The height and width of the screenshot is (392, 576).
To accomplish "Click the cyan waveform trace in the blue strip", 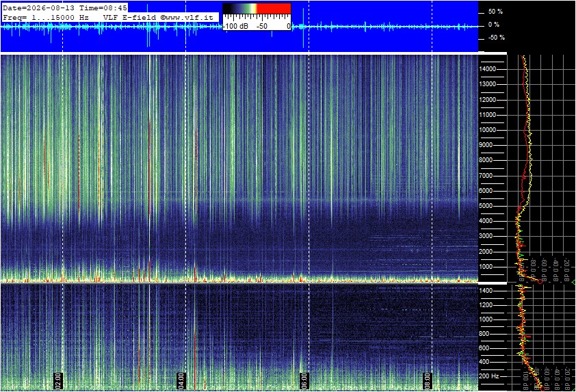I will point(239,27).
